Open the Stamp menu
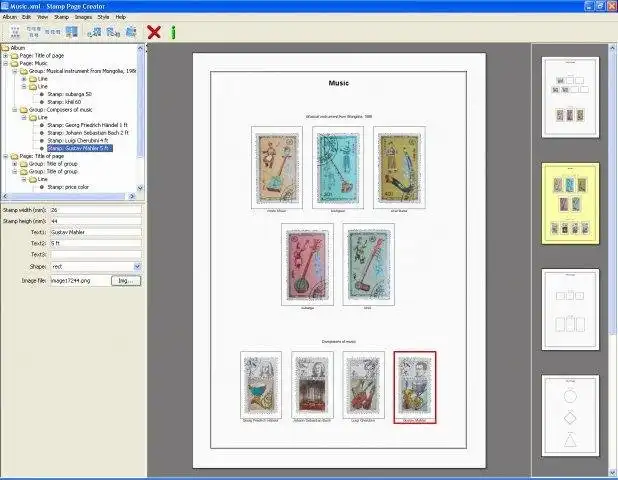This screenshot has height=480, width=618. tap(61, 17)
